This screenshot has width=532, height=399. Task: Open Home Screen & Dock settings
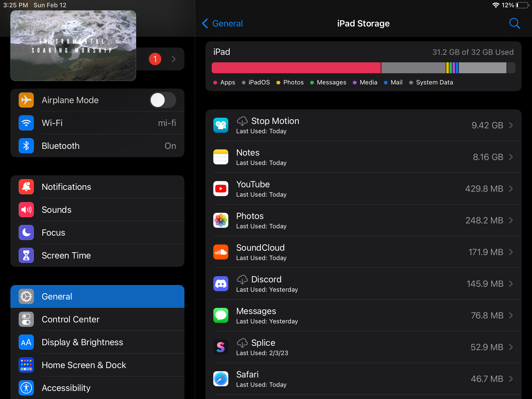point(97,365)
